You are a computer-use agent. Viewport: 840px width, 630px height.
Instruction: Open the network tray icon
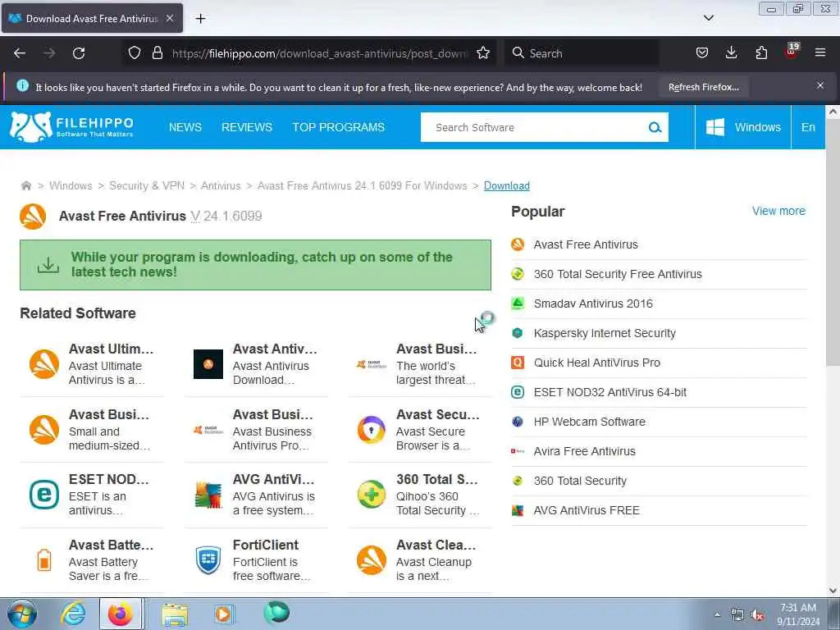click(737, 615)
